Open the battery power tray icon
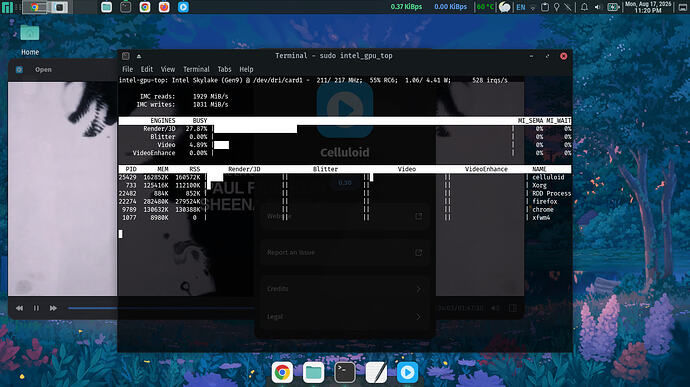Viewport: 690px width, 387px height. (x=613, y=7)
